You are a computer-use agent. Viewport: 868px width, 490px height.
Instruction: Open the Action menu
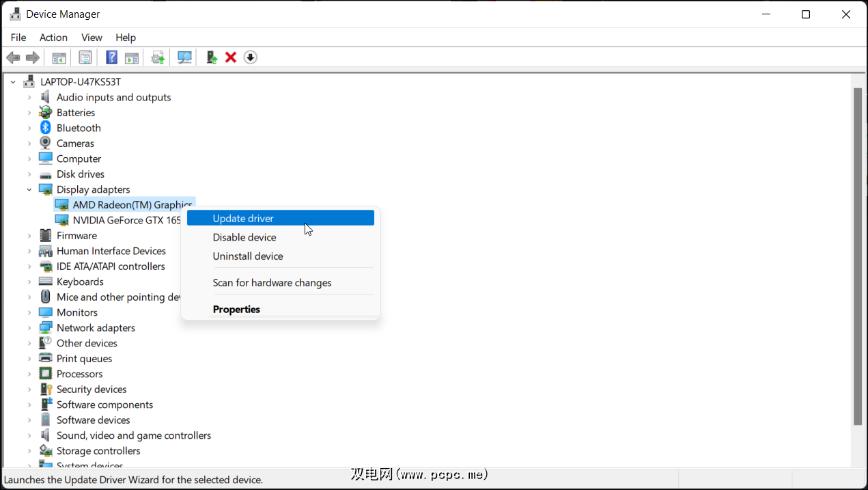tap(53, 38)
